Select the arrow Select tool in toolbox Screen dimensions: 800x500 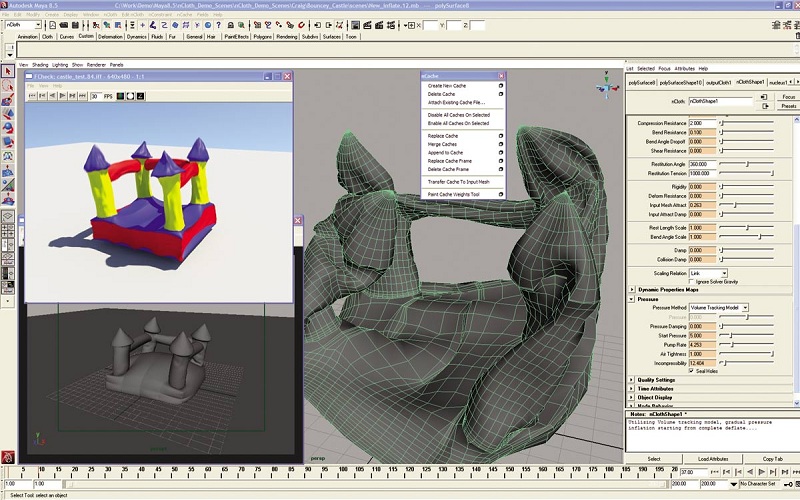7,72
